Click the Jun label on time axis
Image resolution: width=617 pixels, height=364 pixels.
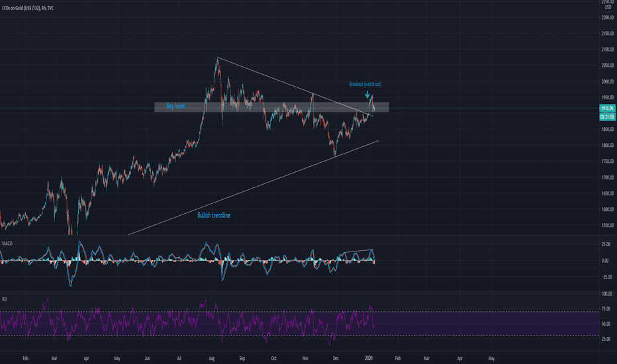coord(147,359)
